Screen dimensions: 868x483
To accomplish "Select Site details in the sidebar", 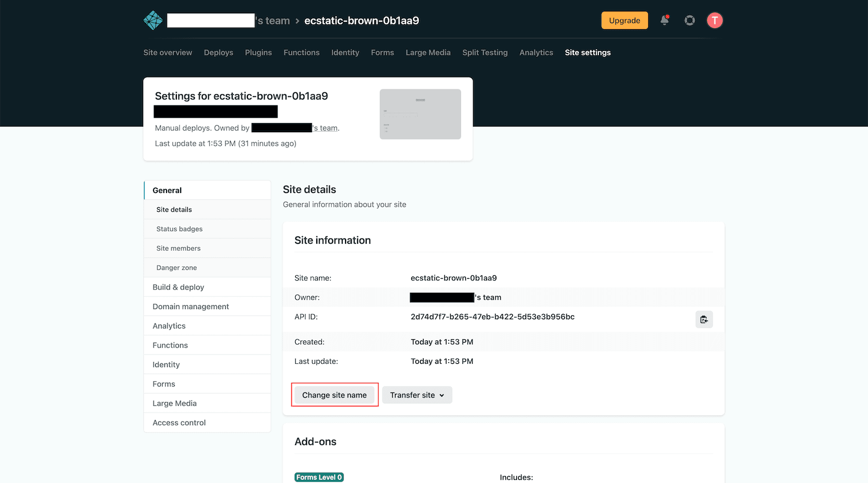I will 207,210.
